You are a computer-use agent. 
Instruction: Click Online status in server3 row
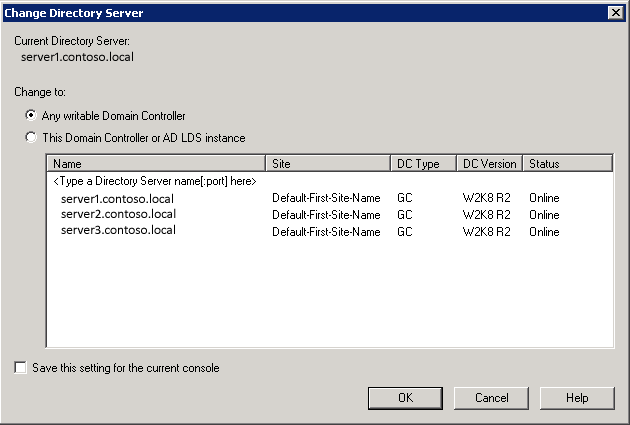544,232
